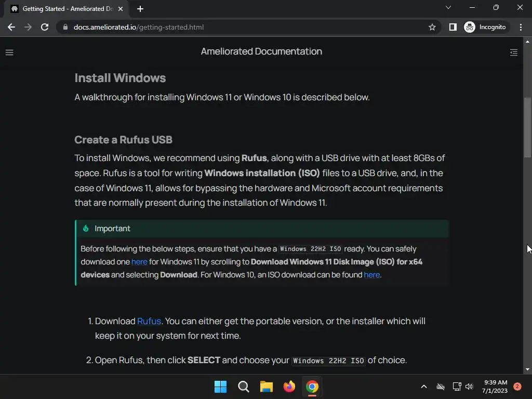Click the address bar URL
The width and height of the screenshot is (532, 399).
pos(138,27)
